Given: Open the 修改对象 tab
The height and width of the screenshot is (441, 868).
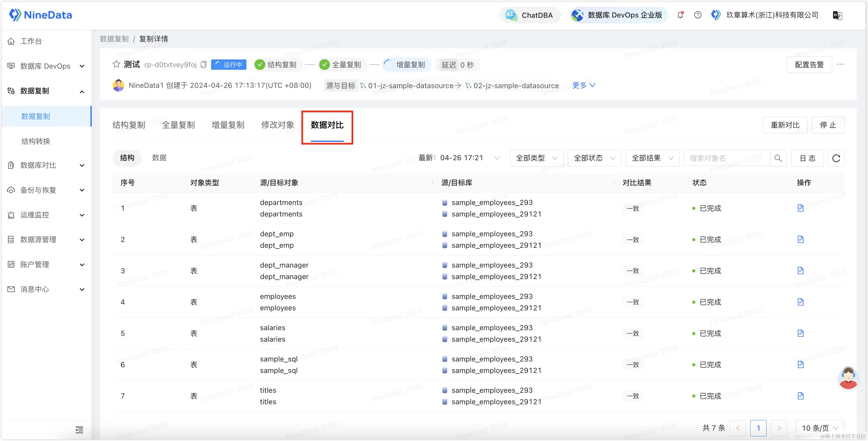Looking at the screenshot, I should [x=277, y=125].
